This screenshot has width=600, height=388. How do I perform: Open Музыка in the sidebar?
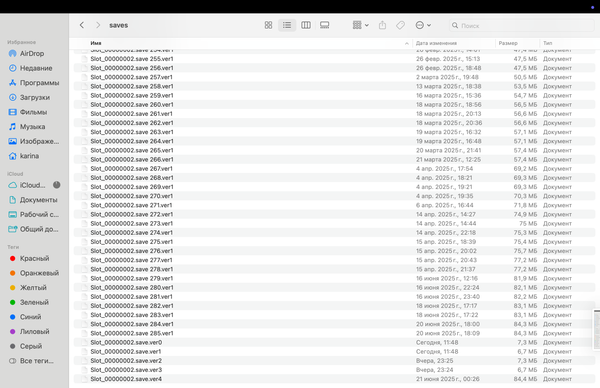(34, 126)
